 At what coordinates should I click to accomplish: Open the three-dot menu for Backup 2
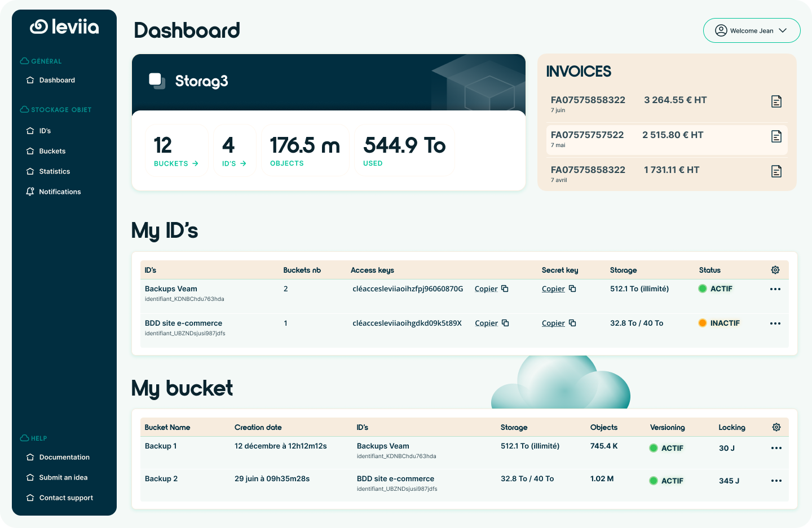776,481
